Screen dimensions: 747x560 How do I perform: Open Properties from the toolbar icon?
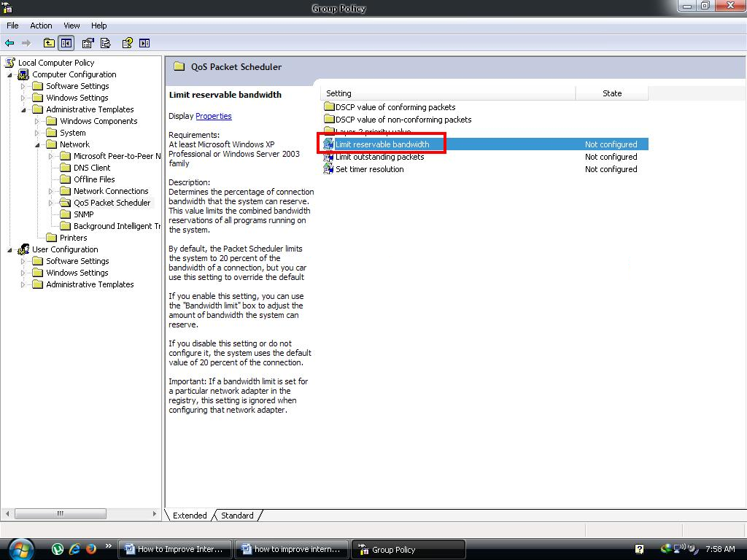(88, 43)
